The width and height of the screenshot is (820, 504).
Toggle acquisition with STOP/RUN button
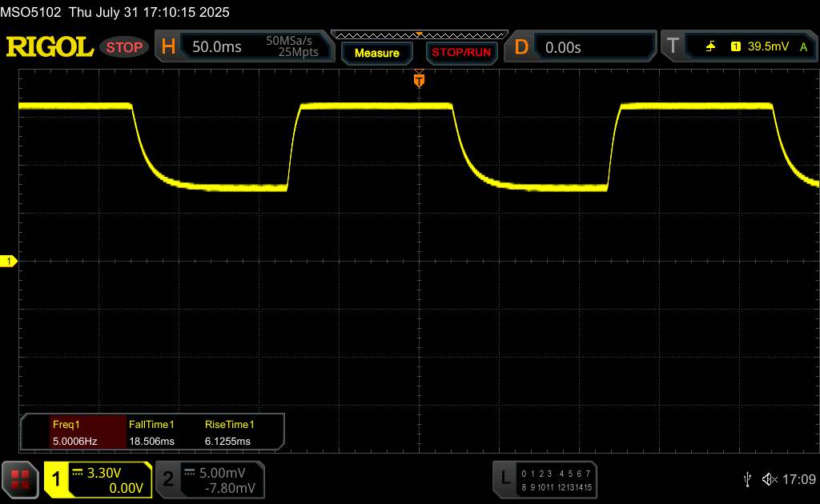point(461,53)
